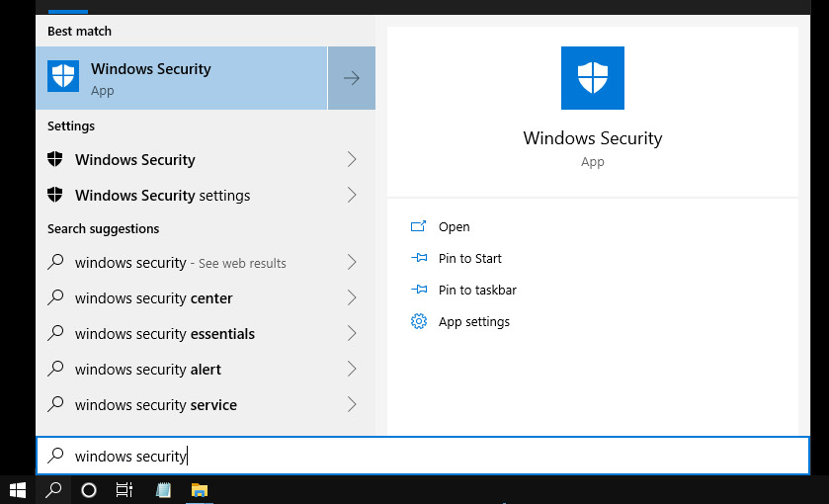
Task: Select the Pin to Start pin icon
Action: click(419, 258)
